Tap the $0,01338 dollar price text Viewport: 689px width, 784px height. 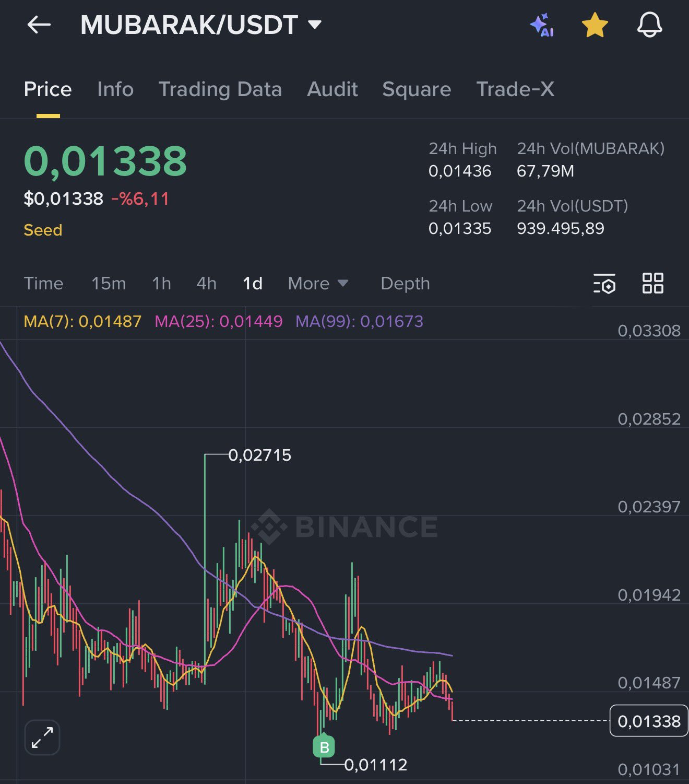[x=64, y=198]
